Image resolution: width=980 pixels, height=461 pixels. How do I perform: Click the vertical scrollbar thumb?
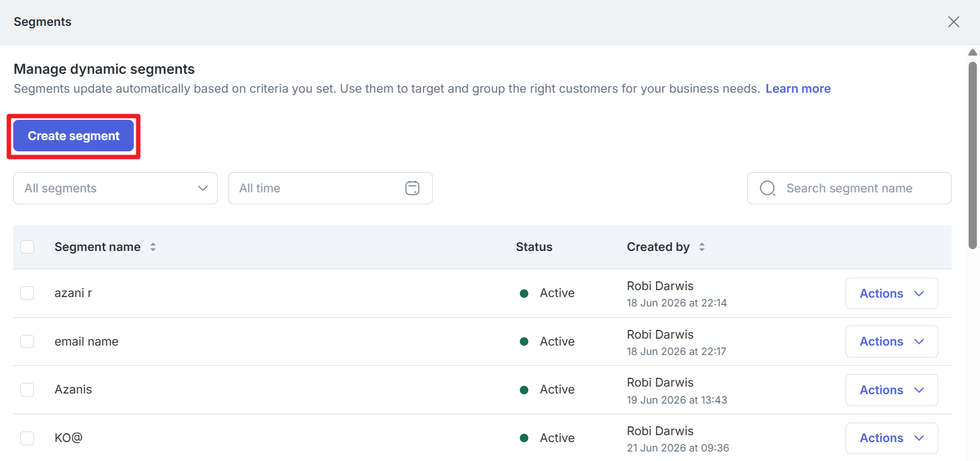click(973, 155)
